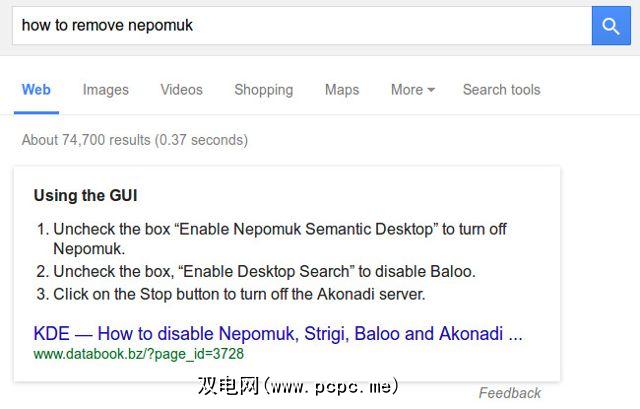Open Search tools options
This screenshot has width=640, height=409.
pyautogui.click(x=501, y=90)
